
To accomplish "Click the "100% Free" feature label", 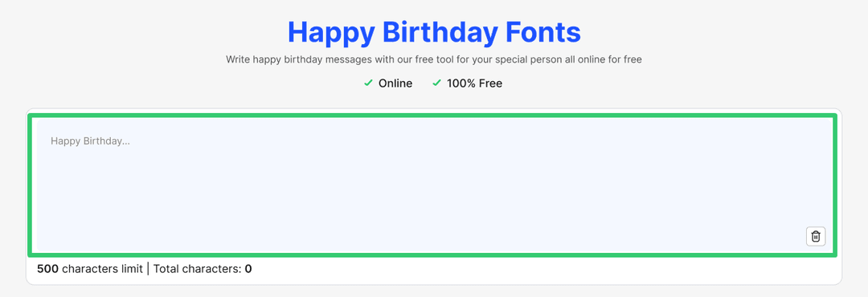I will [x=474, y=83].
